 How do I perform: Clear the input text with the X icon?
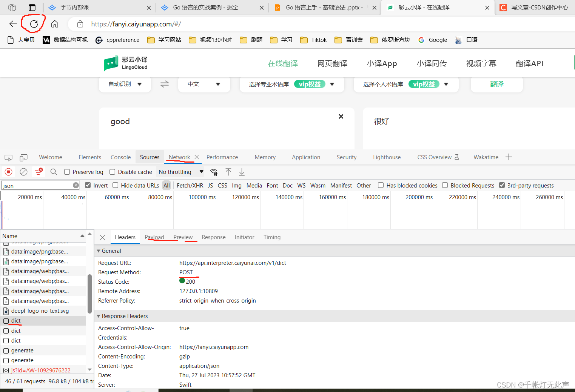coord(341,116)
